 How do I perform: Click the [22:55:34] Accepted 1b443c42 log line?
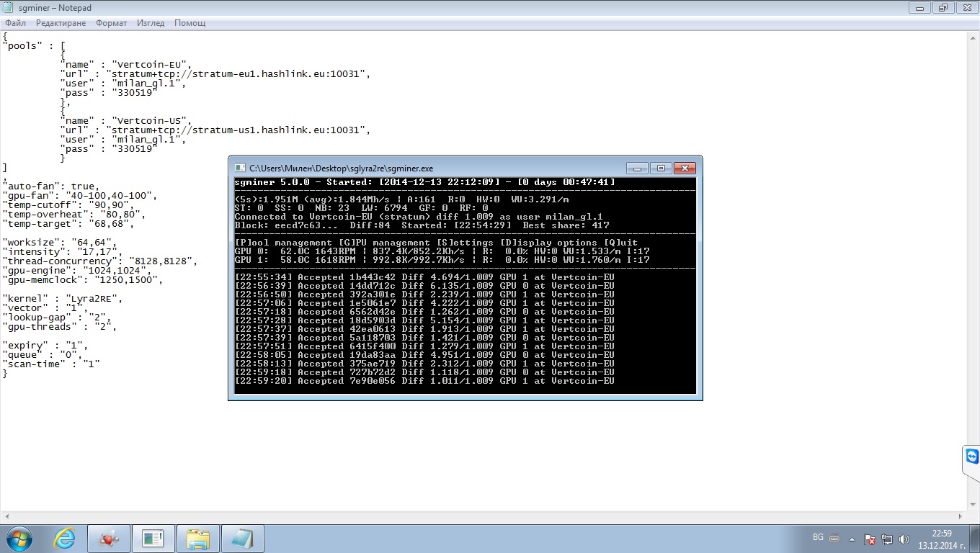(x=425, y=277)
